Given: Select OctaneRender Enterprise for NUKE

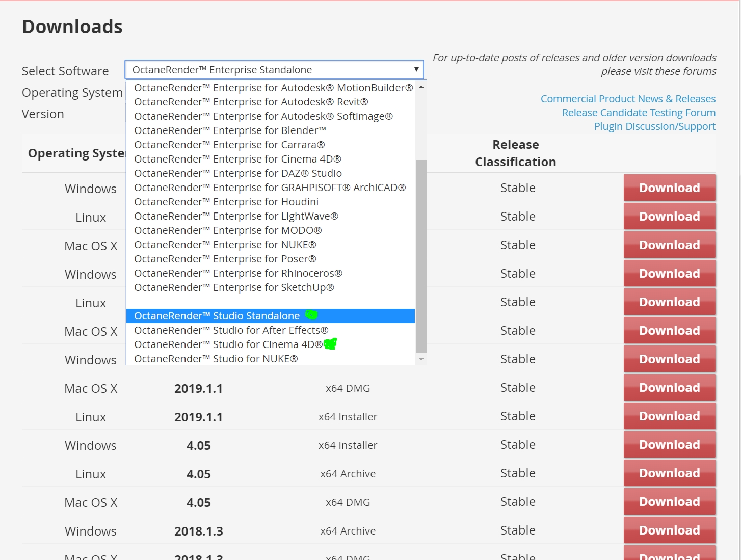Looking at the screenshot, I should coord(271,245).
